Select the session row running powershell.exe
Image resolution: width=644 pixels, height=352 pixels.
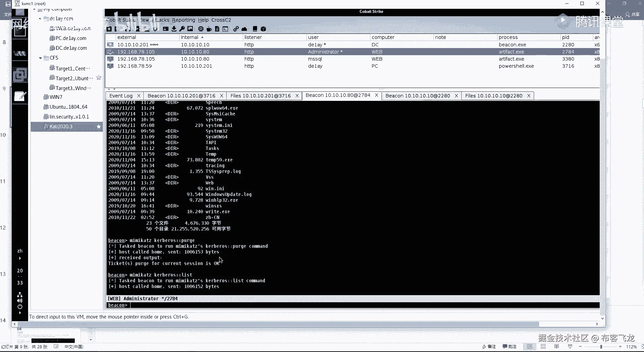pos(353,66)
